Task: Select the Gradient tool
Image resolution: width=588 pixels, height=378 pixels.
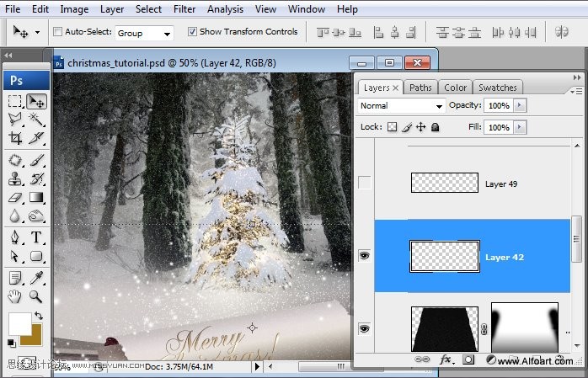Action: pos(36,198)
